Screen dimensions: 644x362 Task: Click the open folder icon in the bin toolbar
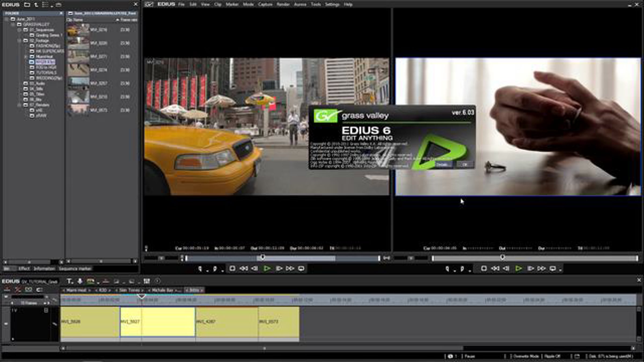[27, 5]
